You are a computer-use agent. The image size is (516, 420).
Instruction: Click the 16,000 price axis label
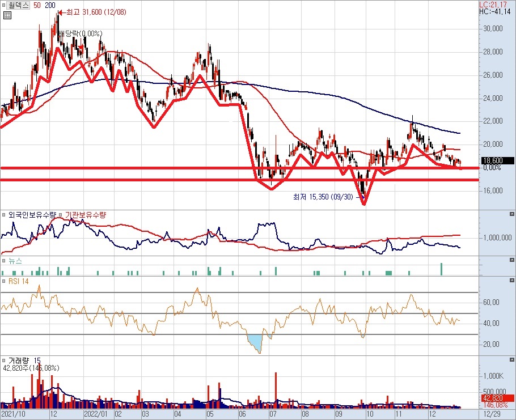pyautogui.click(x=493, y=190)
